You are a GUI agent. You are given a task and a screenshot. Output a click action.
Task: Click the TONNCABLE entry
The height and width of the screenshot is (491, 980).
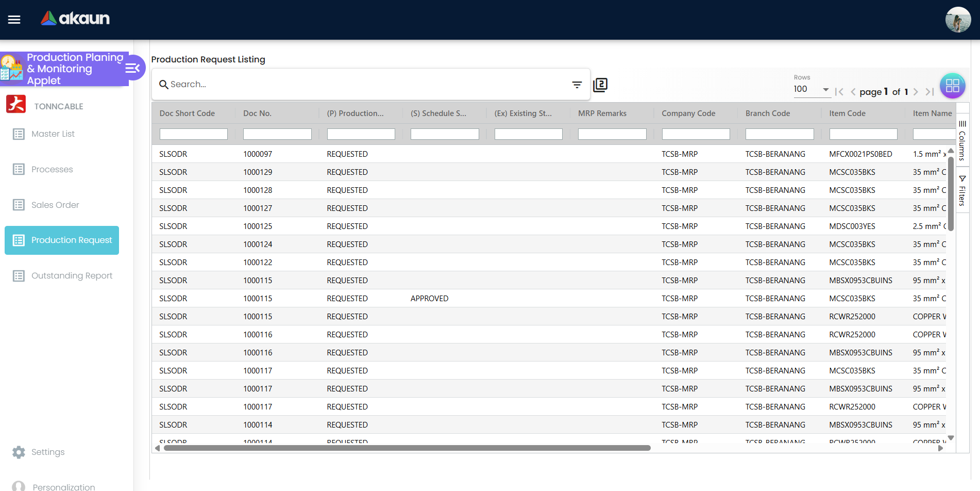tap(58, 106)
